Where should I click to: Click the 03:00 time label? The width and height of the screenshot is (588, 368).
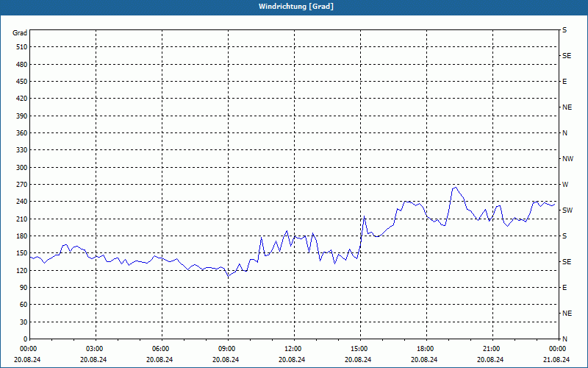(94, 349)
